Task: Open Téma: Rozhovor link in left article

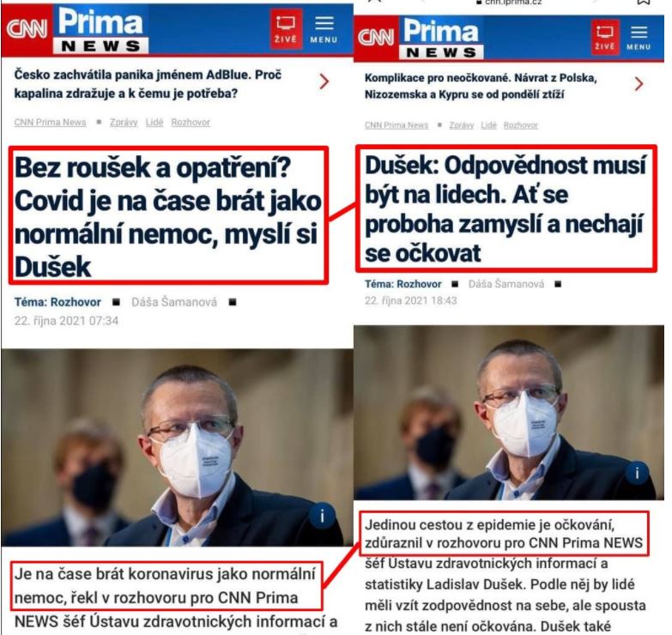Action: 58,302
